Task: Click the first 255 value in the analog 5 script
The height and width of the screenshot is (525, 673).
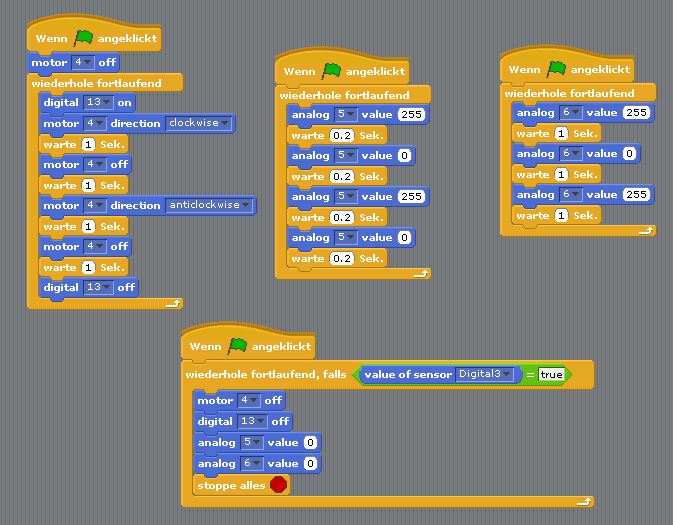Action: click(411, 115)
